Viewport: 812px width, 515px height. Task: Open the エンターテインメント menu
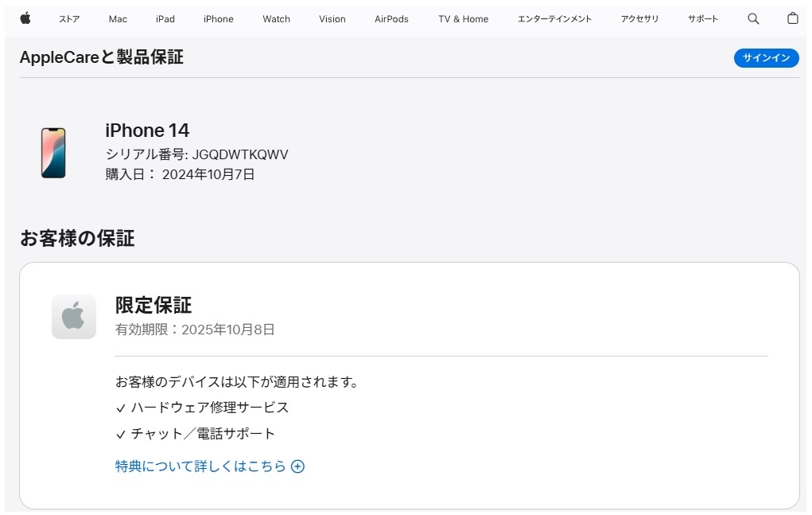[554, 19]
